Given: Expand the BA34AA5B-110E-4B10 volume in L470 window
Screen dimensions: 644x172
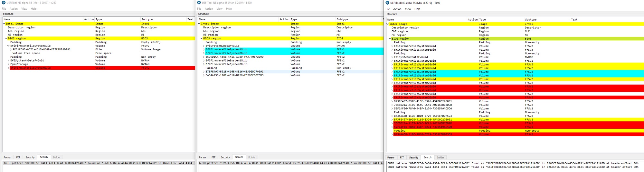Looking at the screenshot, I should [x=204, y=75].
